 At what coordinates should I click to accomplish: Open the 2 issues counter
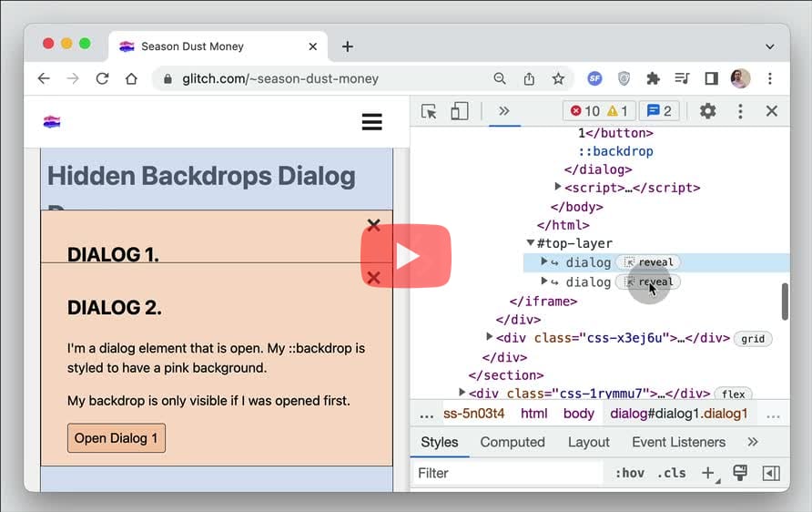(659, 111)
